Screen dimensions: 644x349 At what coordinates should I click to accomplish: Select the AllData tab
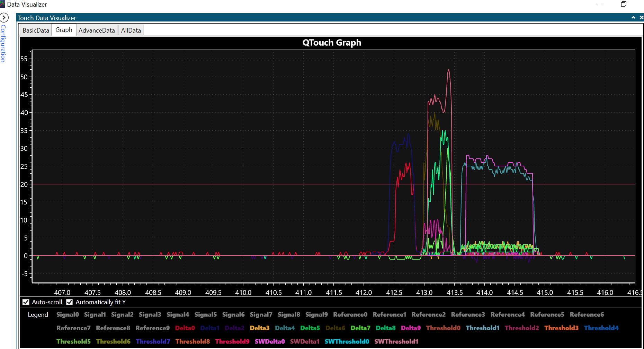131,30
